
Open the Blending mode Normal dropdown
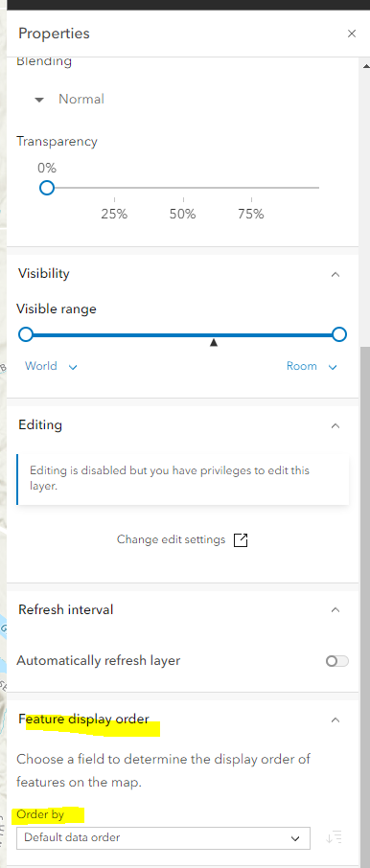(69, 100)
